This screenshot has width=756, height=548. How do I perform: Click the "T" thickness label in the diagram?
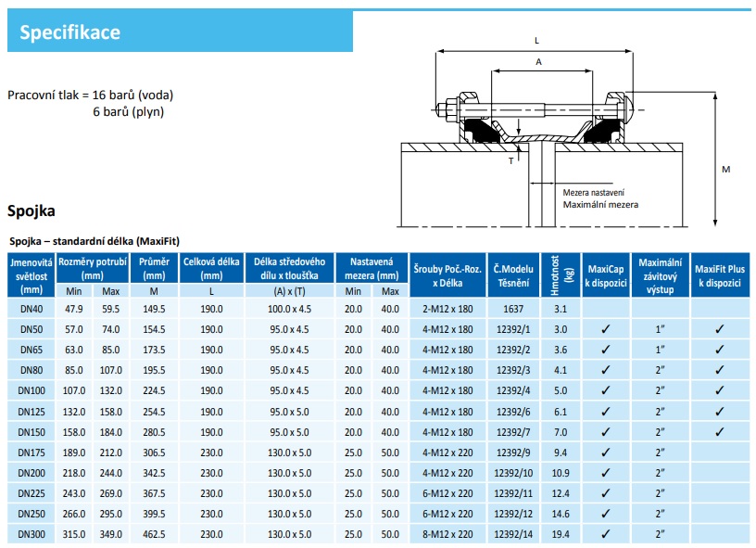[510, 160]
